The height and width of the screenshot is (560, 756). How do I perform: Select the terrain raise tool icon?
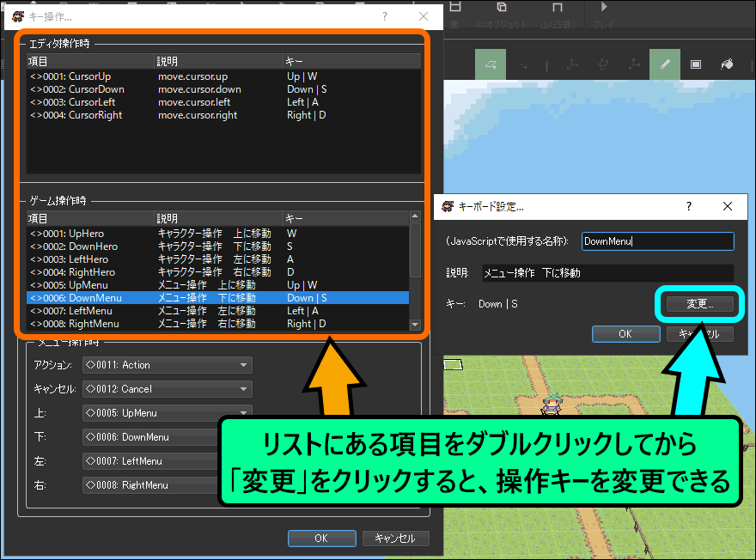coord(491,64)
